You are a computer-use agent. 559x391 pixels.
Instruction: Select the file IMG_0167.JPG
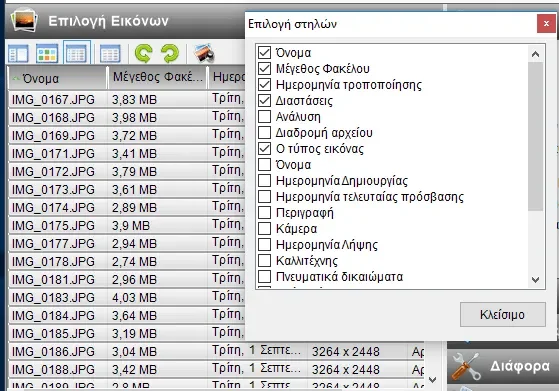pos(53,100)
